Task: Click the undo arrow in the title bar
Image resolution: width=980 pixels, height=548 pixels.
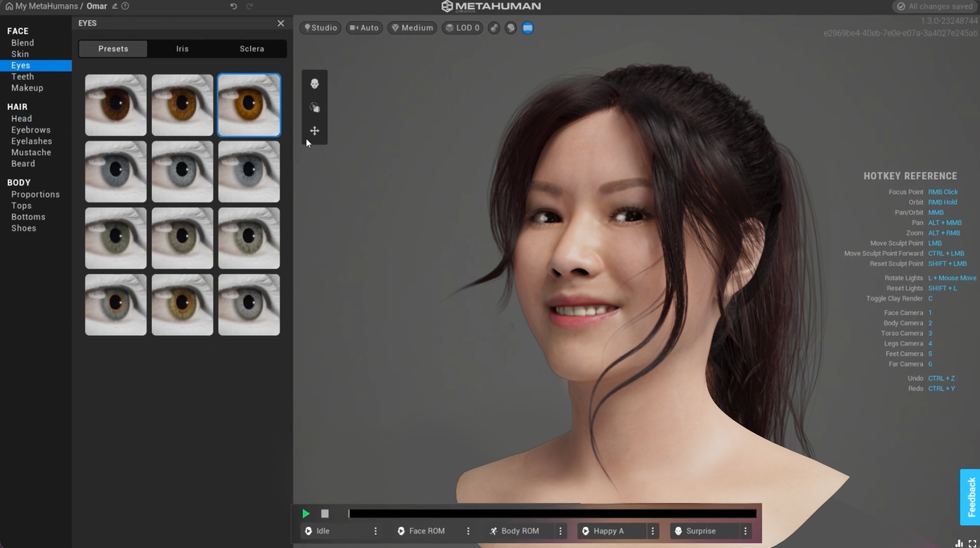Action: pyautogui.click(x=233, y=6)
